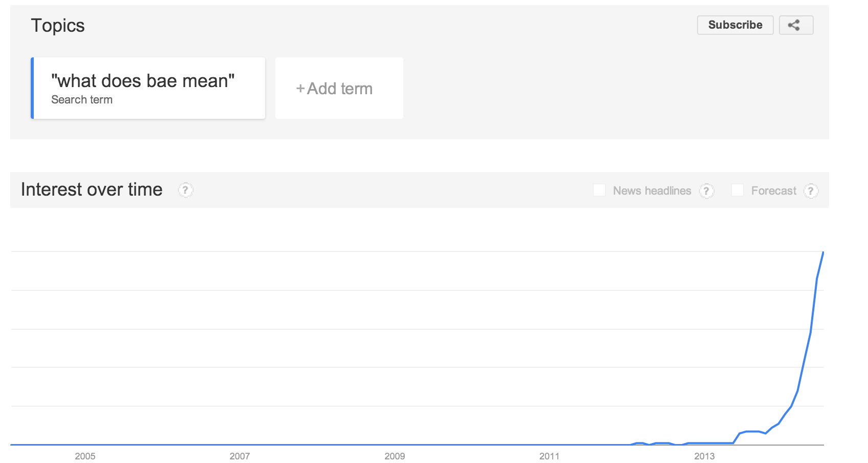
Task: Click the News headlines label text
Action: (652, 191)
